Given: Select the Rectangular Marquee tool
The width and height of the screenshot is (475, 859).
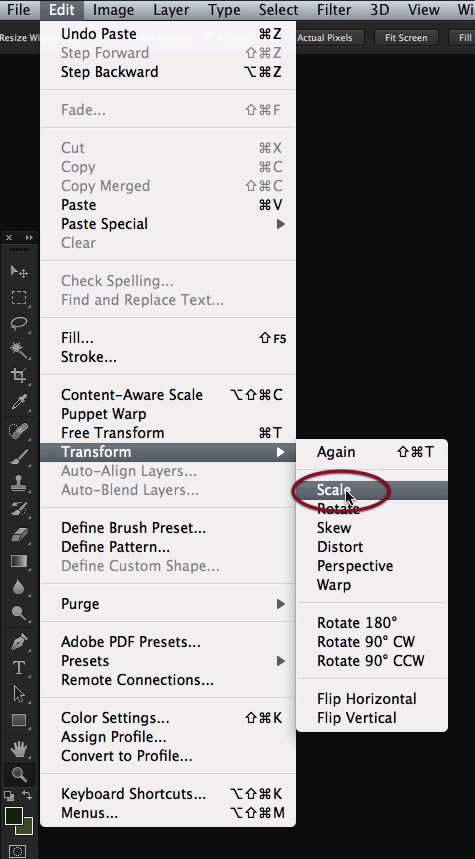Looking at the screenshot, I should pos(19,297).
